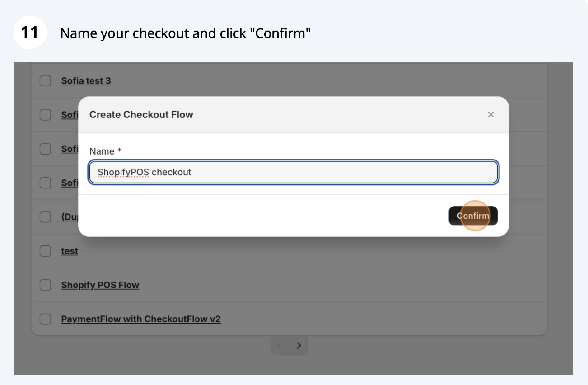Toggle checkbox beside the (Dup row
The width and height of the screenshot is (588, 385).
(x=45, y=217)
